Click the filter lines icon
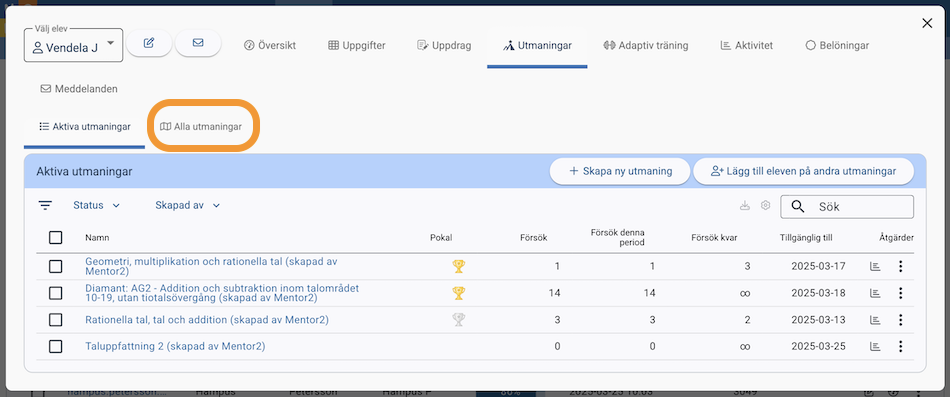 (45, 205)
